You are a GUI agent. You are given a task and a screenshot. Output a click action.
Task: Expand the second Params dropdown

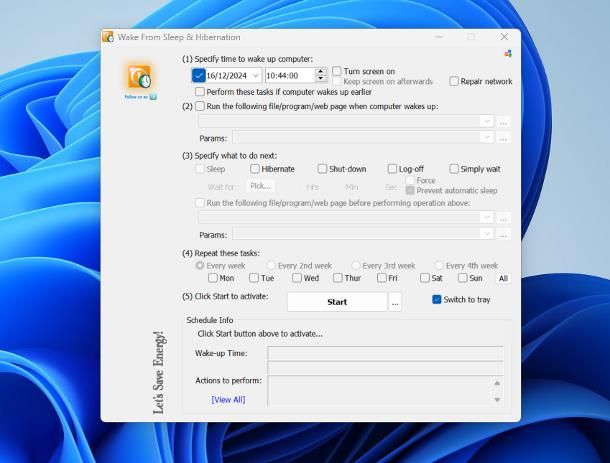pos(487,234)
